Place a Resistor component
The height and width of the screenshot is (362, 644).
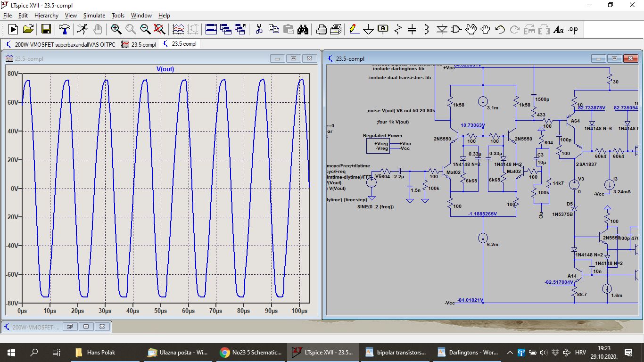coord(397,29)
